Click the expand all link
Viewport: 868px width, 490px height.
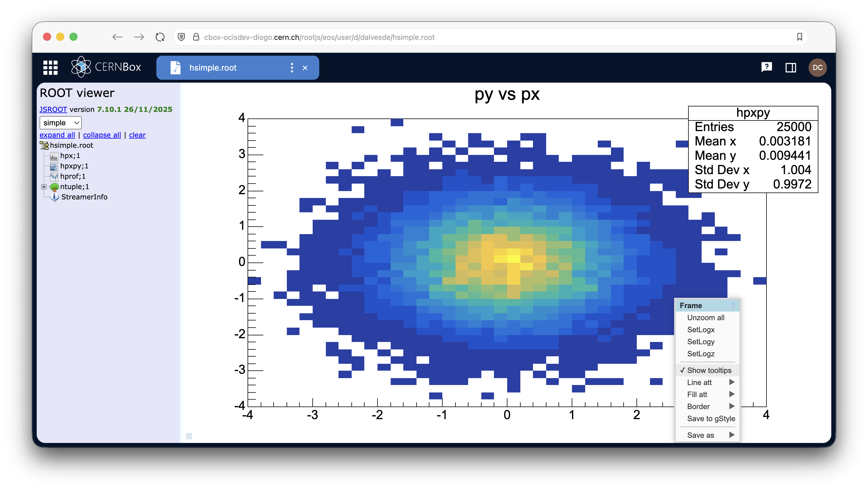(x=57, y=135)
